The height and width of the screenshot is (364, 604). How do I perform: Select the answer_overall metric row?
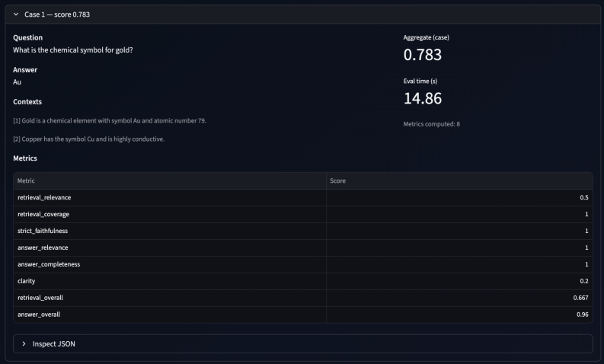coord(303,315)
